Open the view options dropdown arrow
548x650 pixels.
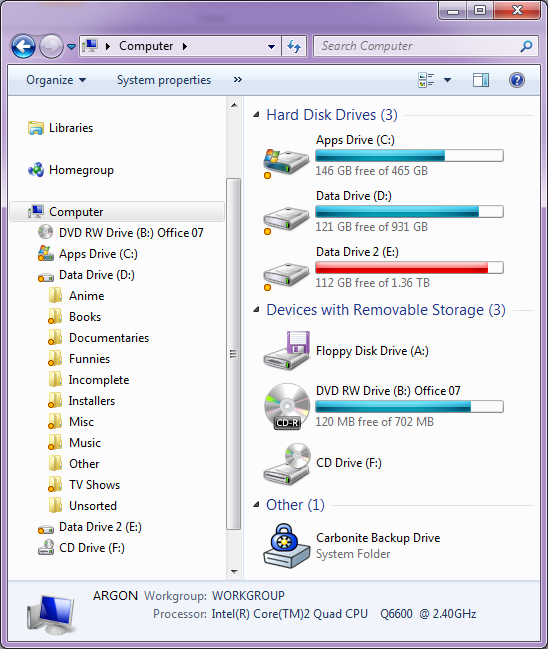[x=447, y=80]
